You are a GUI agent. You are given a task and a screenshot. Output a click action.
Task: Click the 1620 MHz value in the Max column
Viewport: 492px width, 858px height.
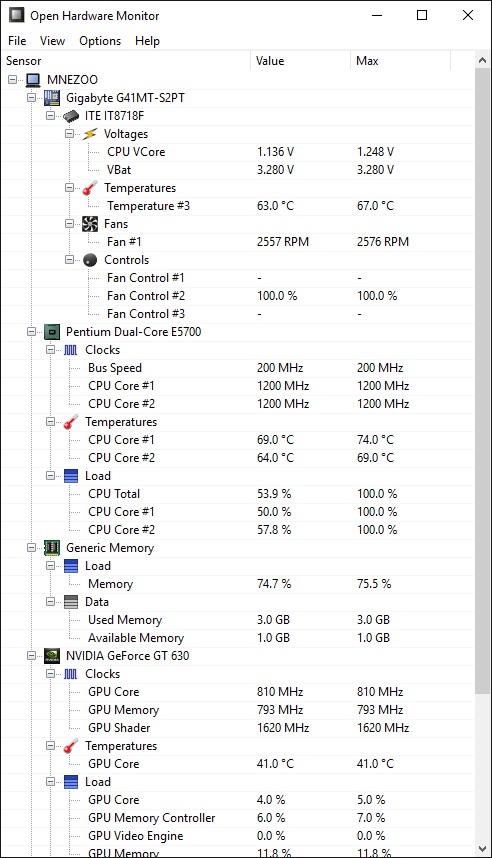pyautogui.click(x=383, y=728)
